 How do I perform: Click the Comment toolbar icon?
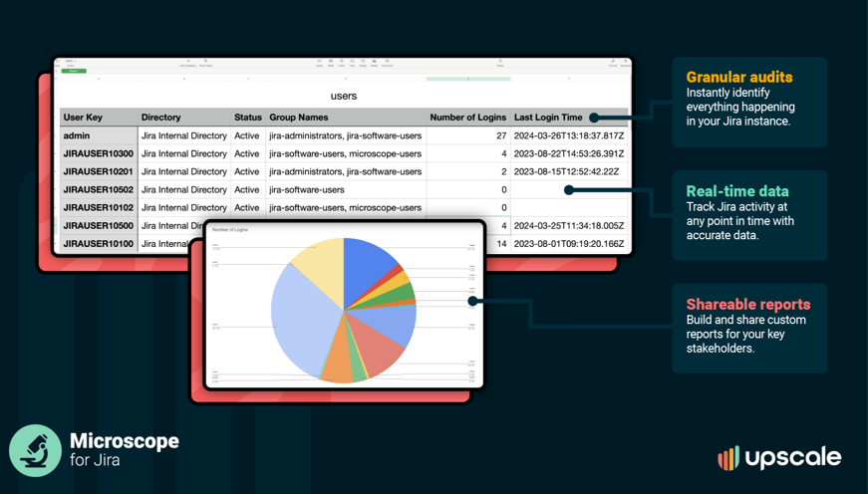coord(387,63)
